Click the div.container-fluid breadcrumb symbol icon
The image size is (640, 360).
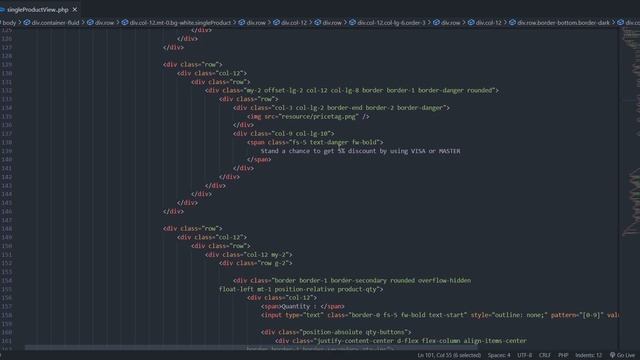27,23
